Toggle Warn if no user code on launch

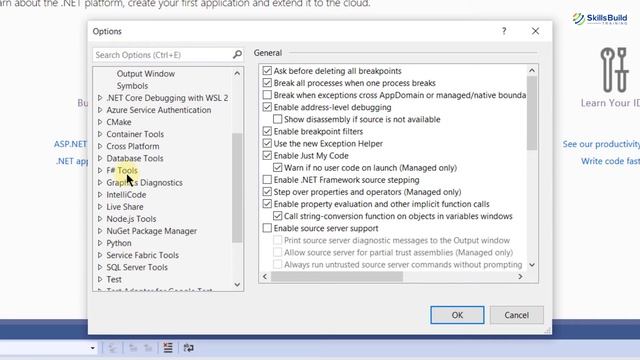(277, 168)
